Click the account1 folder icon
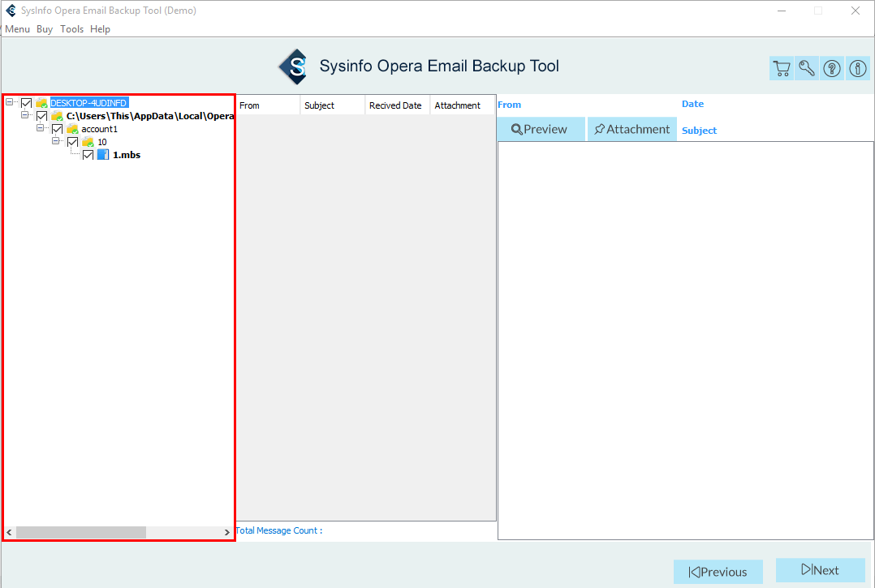Viewport: 875px width, 588px height. [x=72, y=129]
